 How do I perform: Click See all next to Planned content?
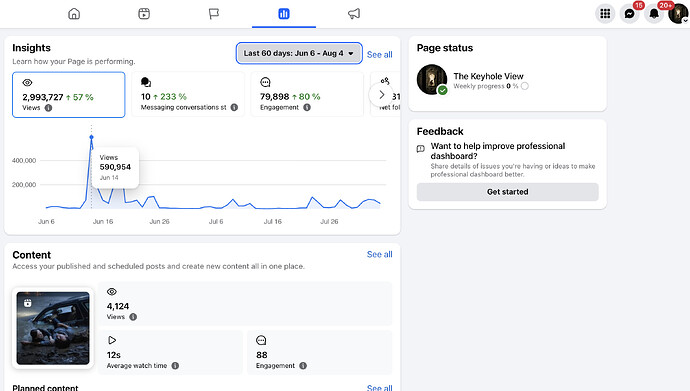coord(379,387)
